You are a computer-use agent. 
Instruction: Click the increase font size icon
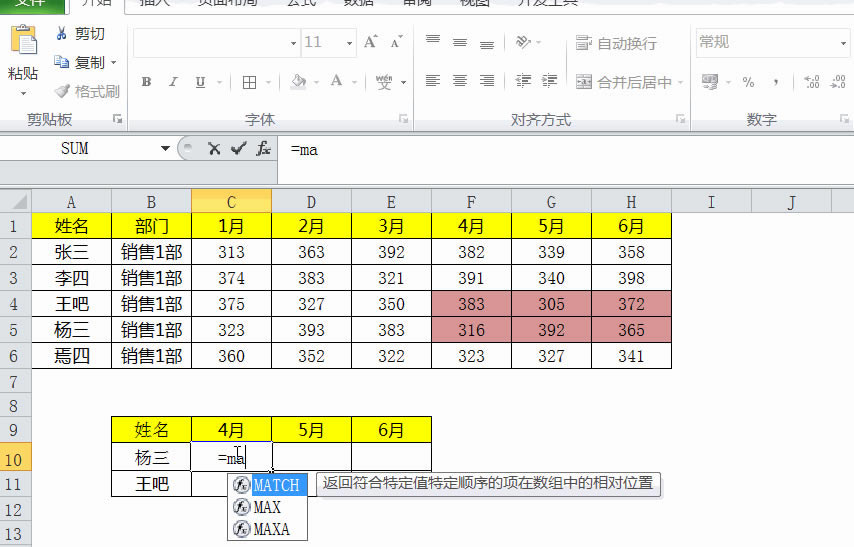[370, 42]
